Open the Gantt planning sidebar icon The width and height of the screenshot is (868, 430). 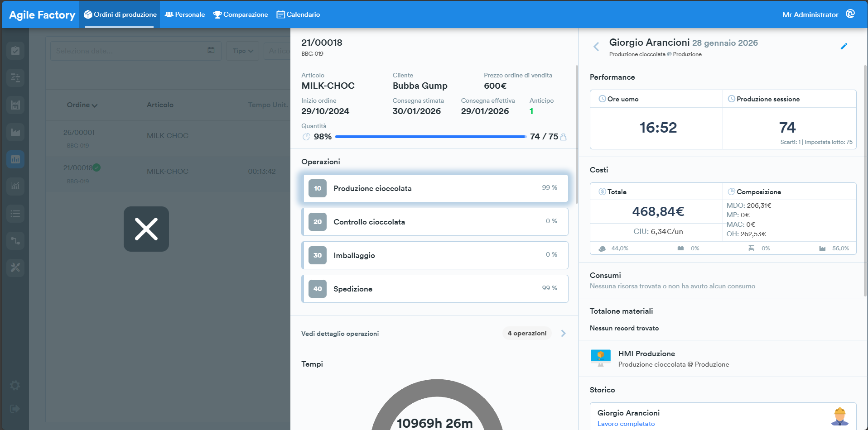[x=15, y=78]
